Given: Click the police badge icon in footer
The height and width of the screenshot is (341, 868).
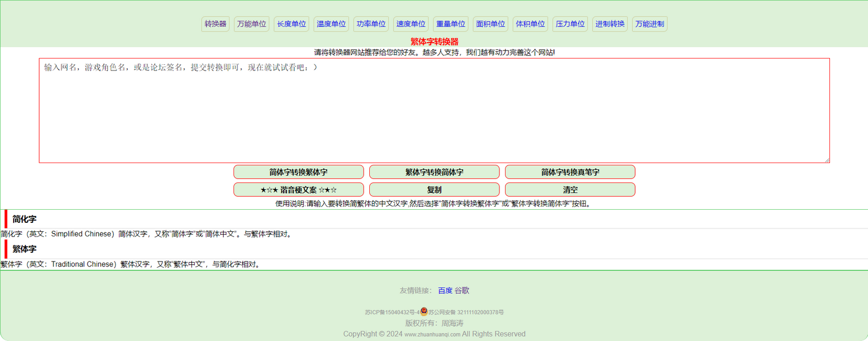Looking at the screenshot, I should coord(424,311).
